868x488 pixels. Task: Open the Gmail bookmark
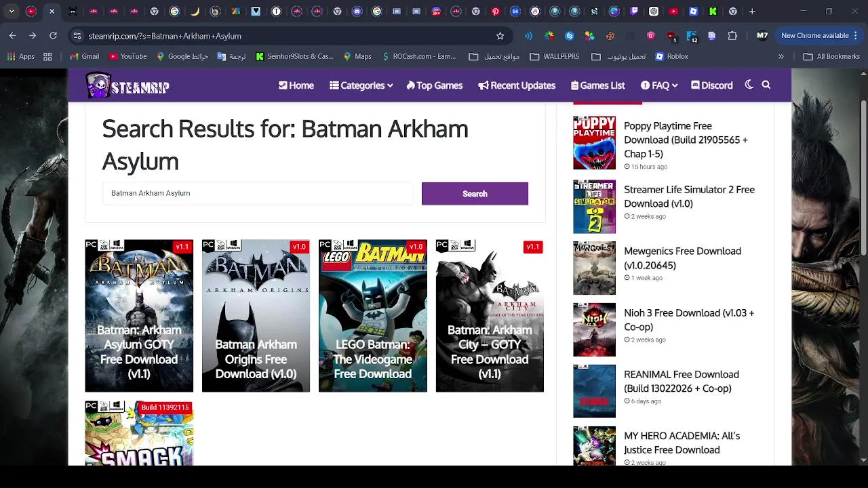tap(84, 56)
